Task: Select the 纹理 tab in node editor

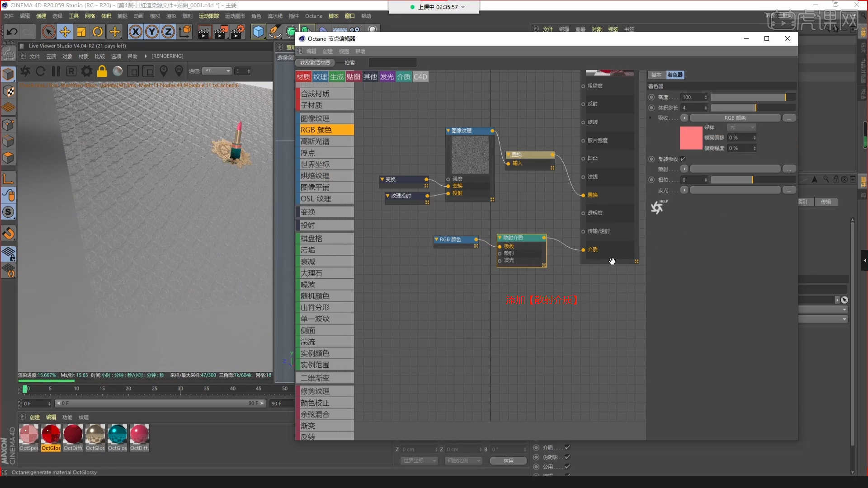Action: 320,77
